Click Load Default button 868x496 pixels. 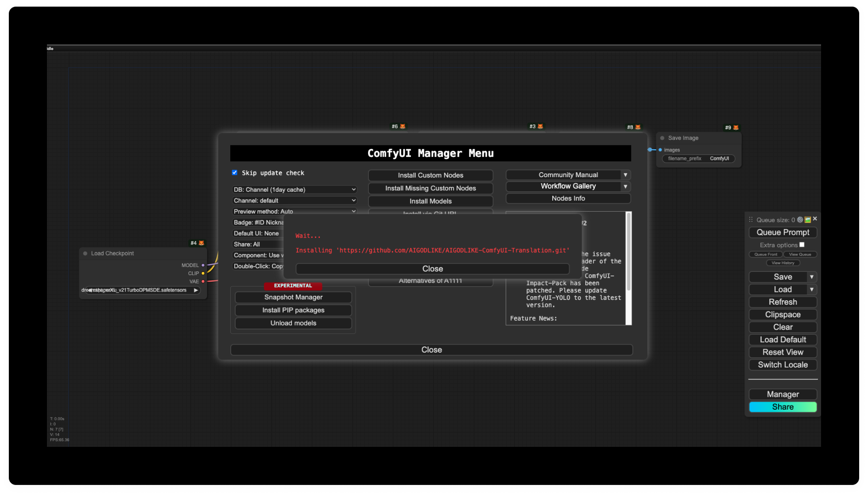[783, 340]
